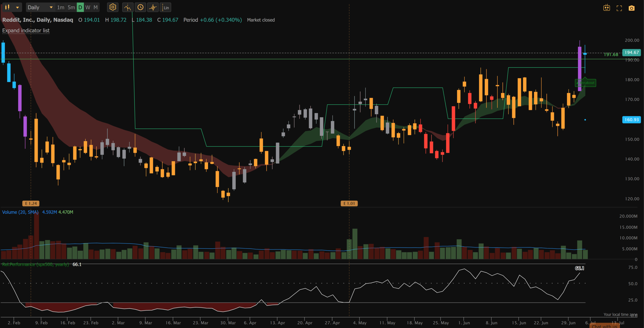
Task: Click Expand indicator list link
Action: point(26,30)
